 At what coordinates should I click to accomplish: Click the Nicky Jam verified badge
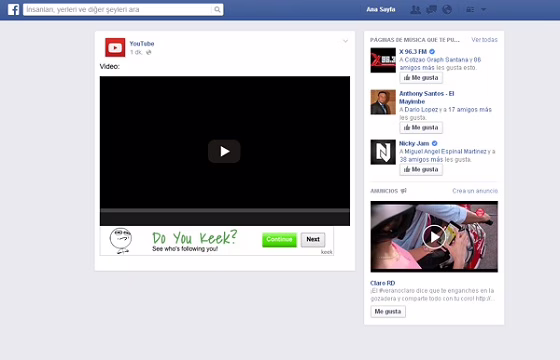click(x=434, y=143)
